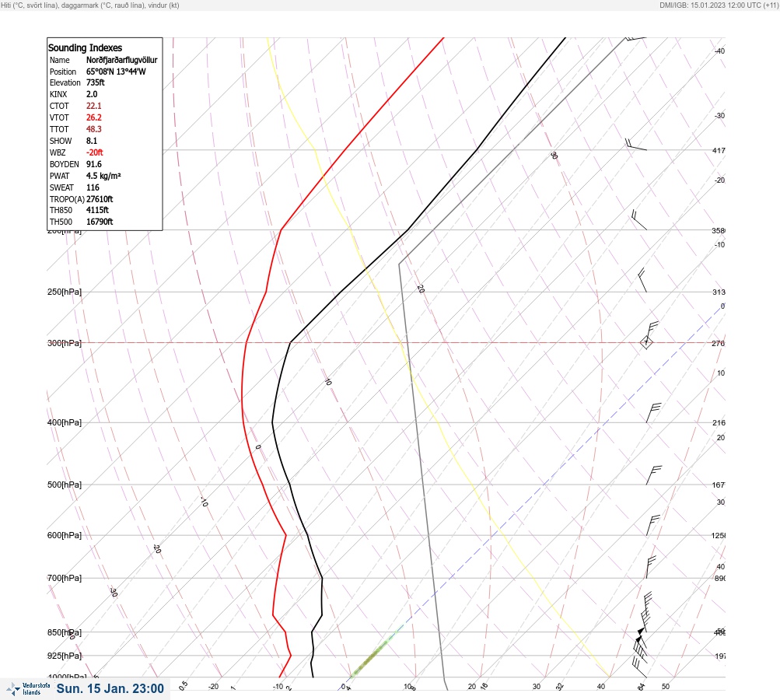The image size is (780, 700).
Task: Click the 500[hPa] pressure label
Action: tap(65, 485)
